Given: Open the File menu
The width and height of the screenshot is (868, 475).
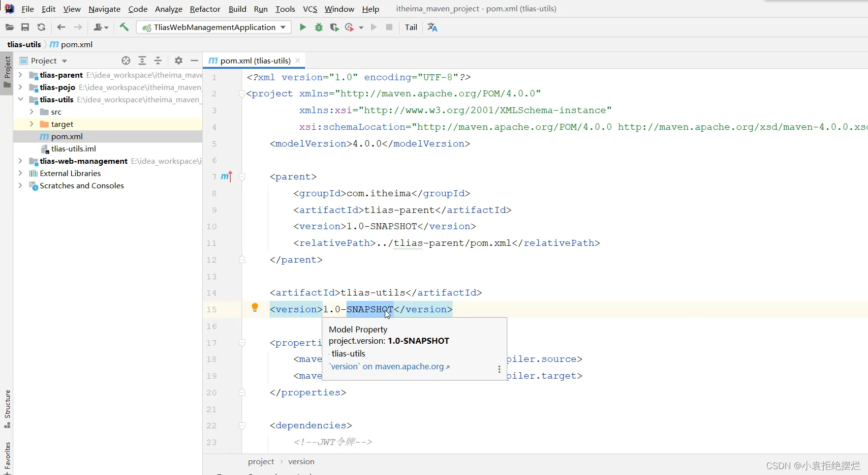Looking at the screenshot, I should coord(28,9).
